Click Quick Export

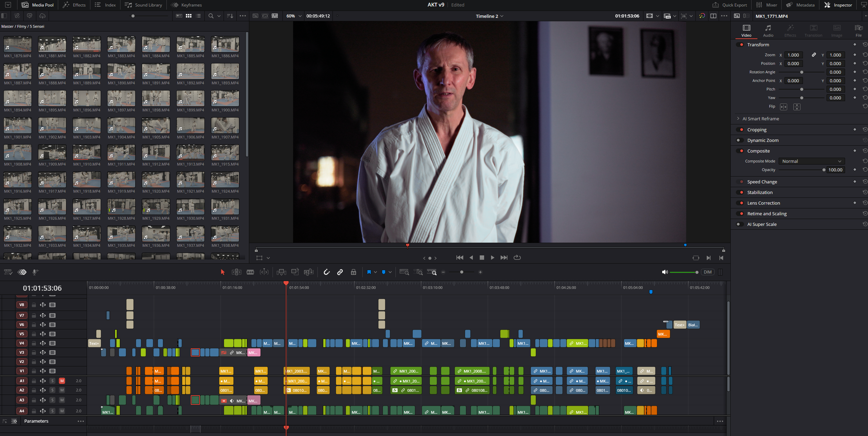tap(730, 5)
